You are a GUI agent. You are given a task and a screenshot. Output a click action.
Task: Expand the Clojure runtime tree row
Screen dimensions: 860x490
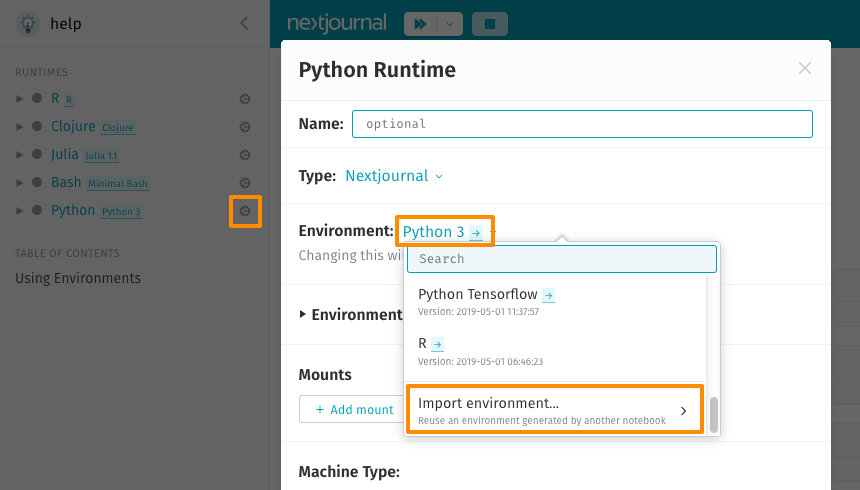coord(20,127)
